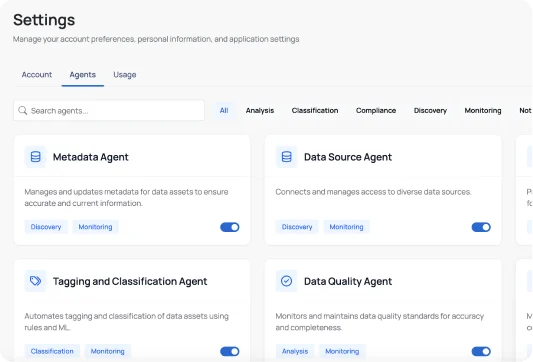Viewport: 533px width, 362px height.
Task: Click Classification tag on Tagging Agent card
Action: (x=52, y=351)
